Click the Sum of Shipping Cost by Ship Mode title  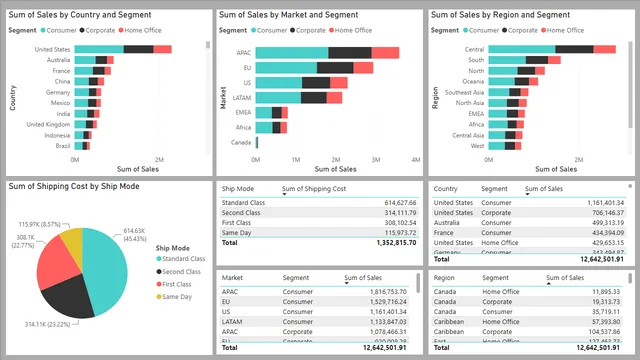74,187
